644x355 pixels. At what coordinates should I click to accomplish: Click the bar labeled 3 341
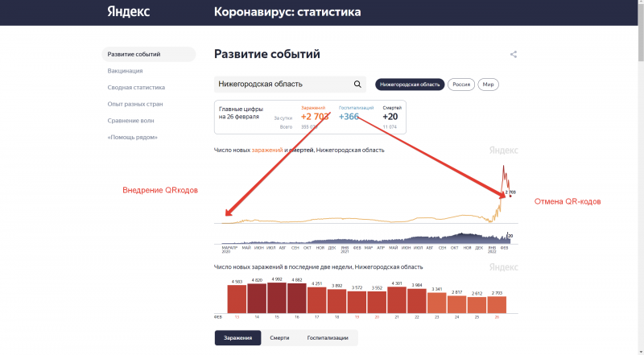(436, 303)
